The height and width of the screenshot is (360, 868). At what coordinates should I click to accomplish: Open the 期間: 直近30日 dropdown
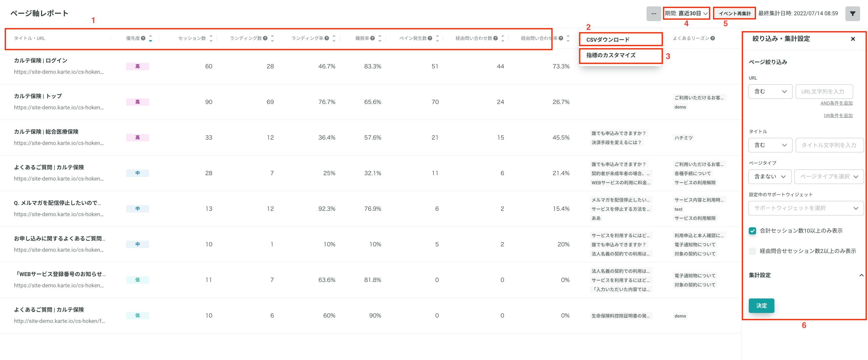686,13
